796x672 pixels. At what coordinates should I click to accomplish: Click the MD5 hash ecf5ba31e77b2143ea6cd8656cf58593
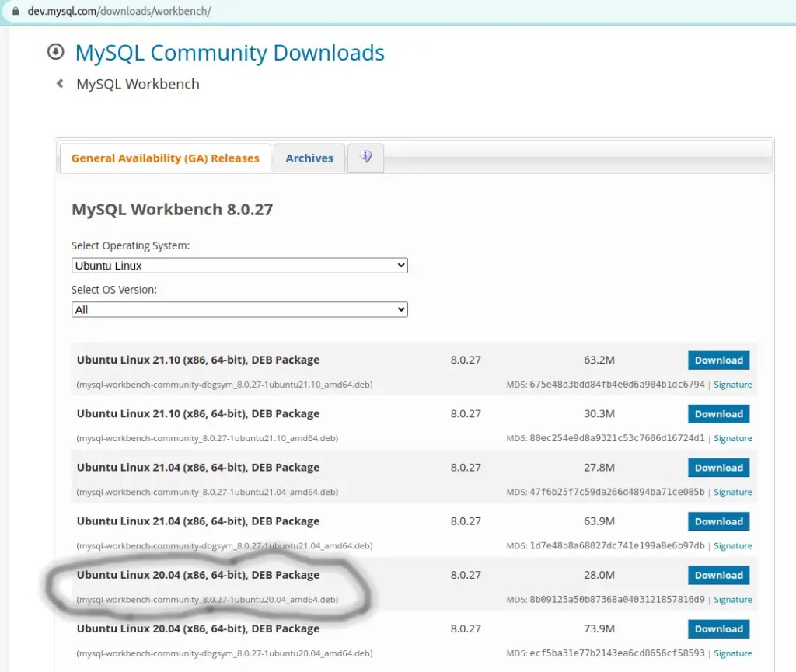pyautogui.click(x=616, y=653)
